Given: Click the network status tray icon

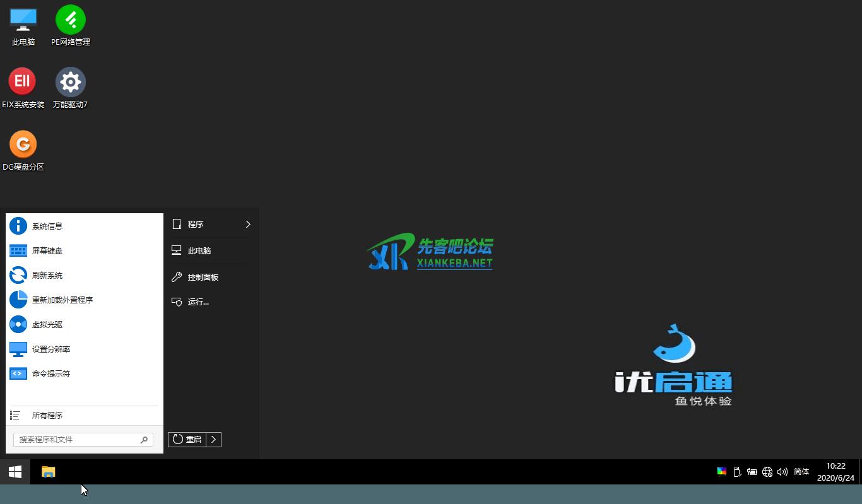Looking at the screenshot, I should tap(767, 471).
